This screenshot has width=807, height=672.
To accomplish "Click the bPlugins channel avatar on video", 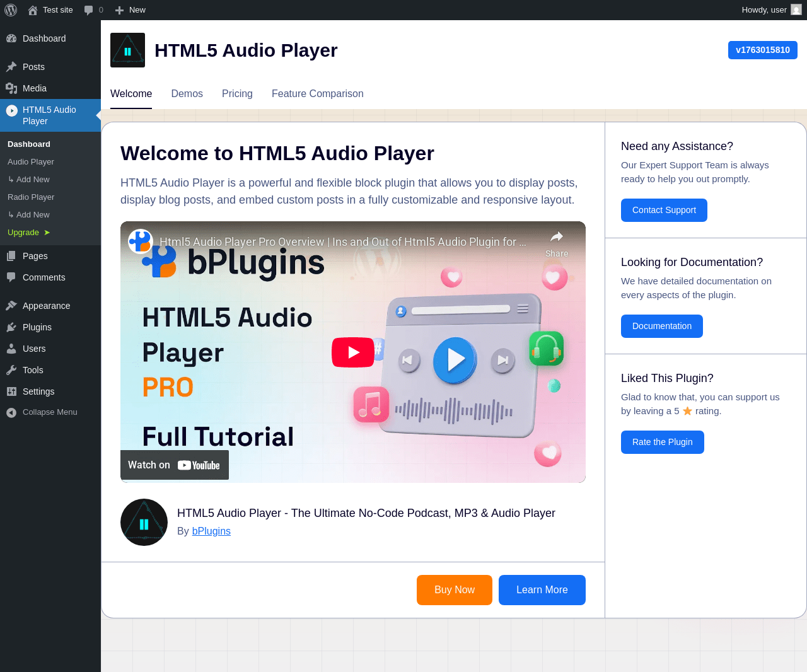I will tap(141, 241).
